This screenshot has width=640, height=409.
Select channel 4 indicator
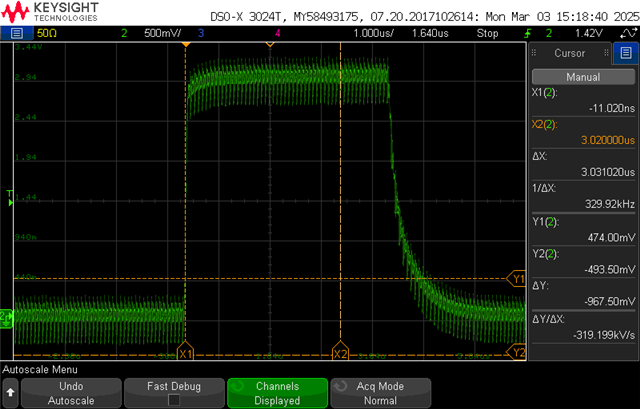point(278,33)
